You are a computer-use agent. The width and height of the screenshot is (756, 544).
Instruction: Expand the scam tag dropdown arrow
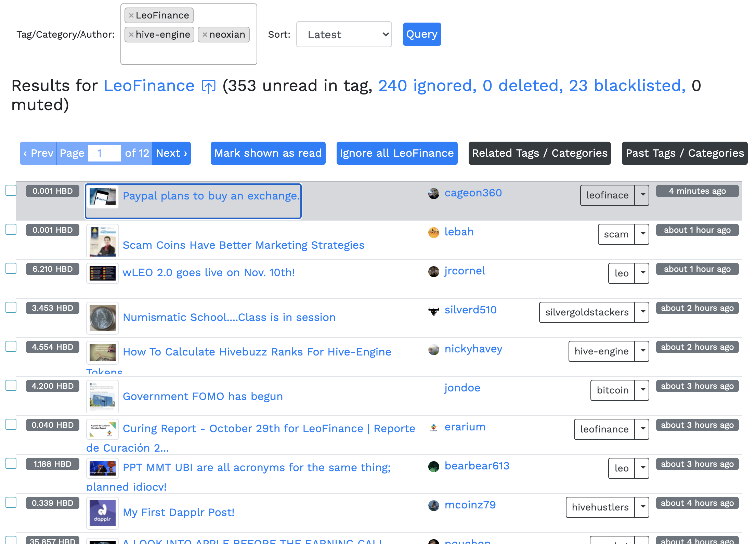pos(642,234)
